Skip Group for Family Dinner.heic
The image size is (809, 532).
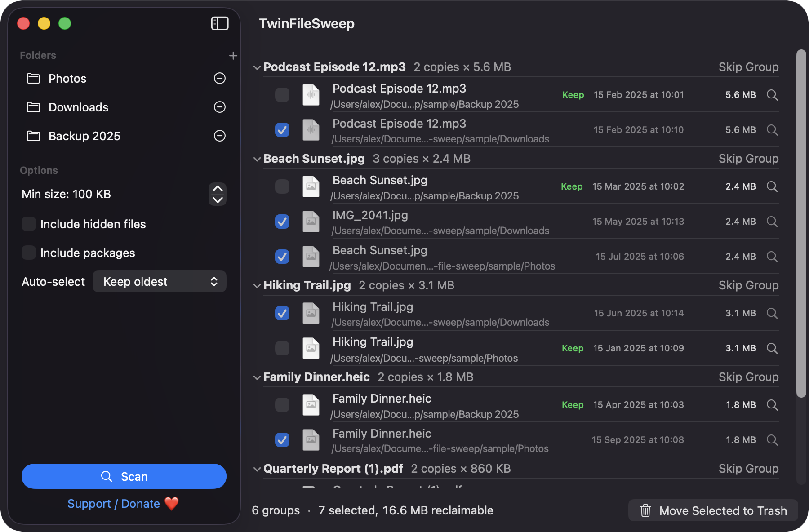(x=748, y=377)
